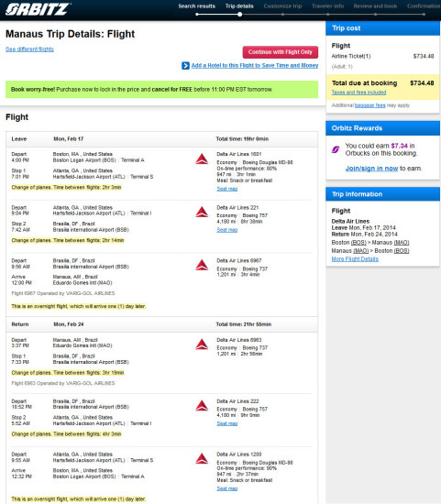Select the Trip details step
441x504 pixels.
click(x=239, y=6)
